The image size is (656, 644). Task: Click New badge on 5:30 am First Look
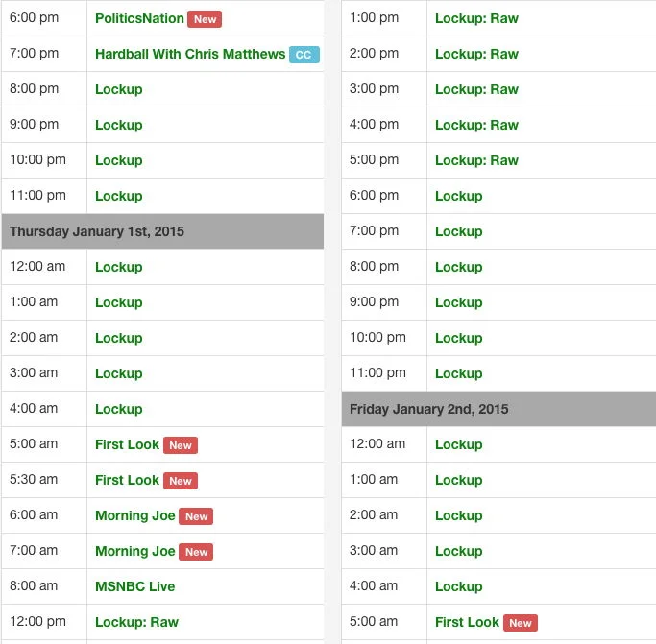click(181, 481)
